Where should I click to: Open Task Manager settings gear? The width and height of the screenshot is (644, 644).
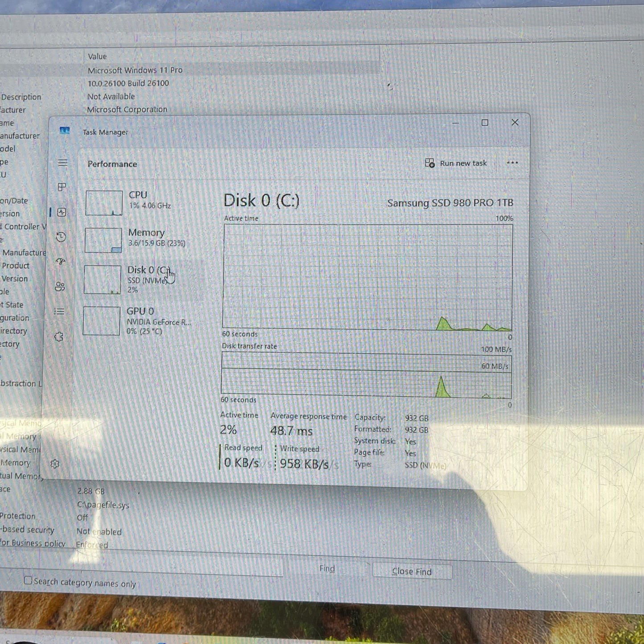coord(55,464)
